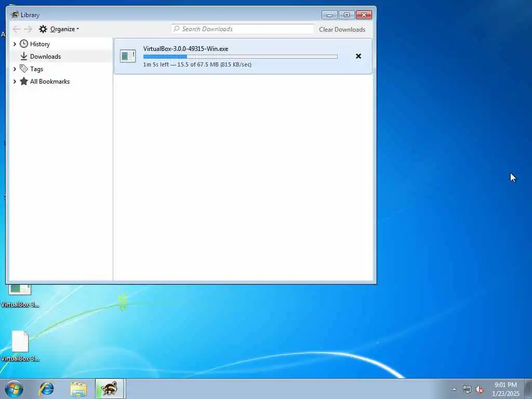Go back with the left arrow
This screenshot has height=399, width=532.
pyautogui.click(x=17, y=29)
